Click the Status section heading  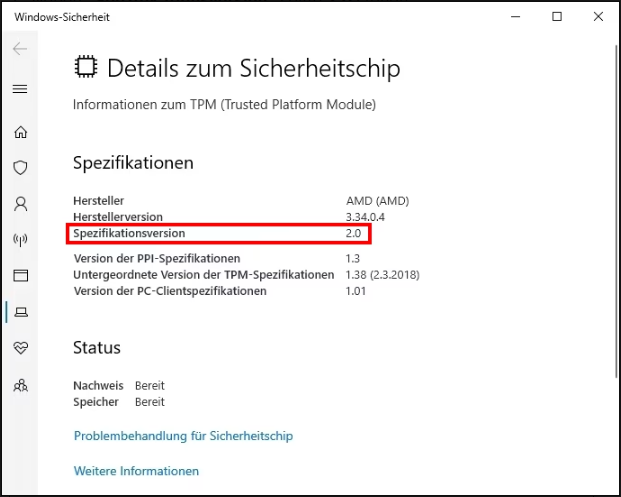(97, 348)
